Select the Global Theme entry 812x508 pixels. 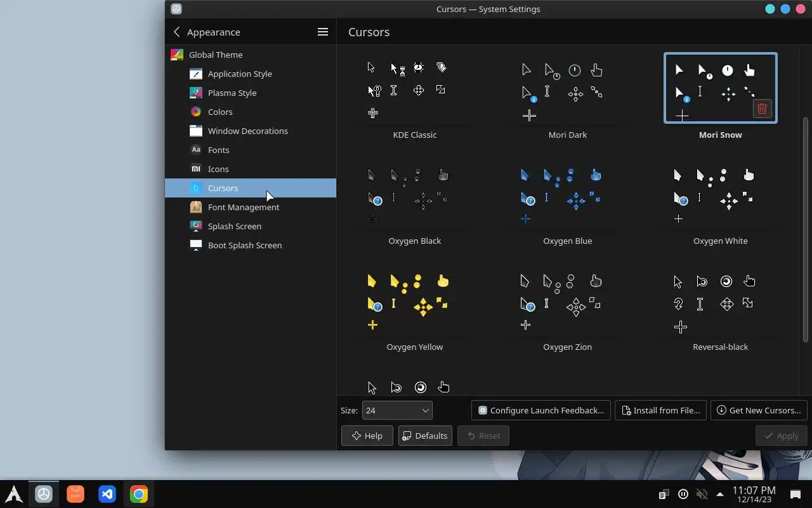[251, 55]
